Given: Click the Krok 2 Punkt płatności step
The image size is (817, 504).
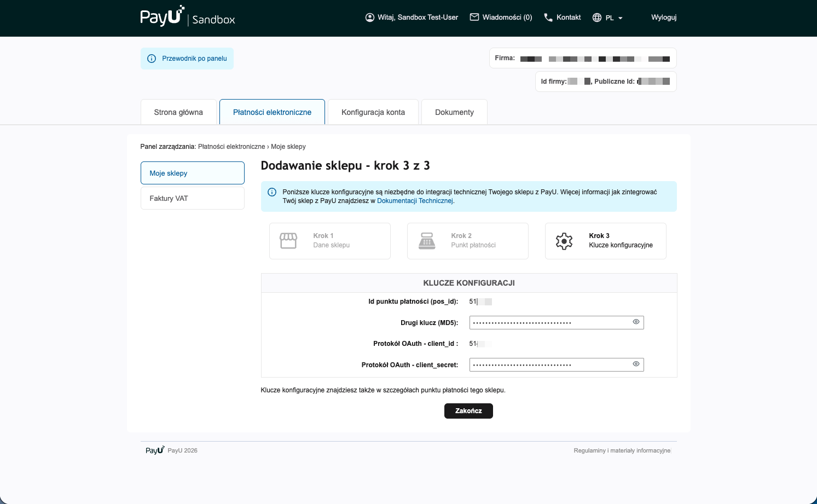Looking at the screenshot, I should [468, 241].
